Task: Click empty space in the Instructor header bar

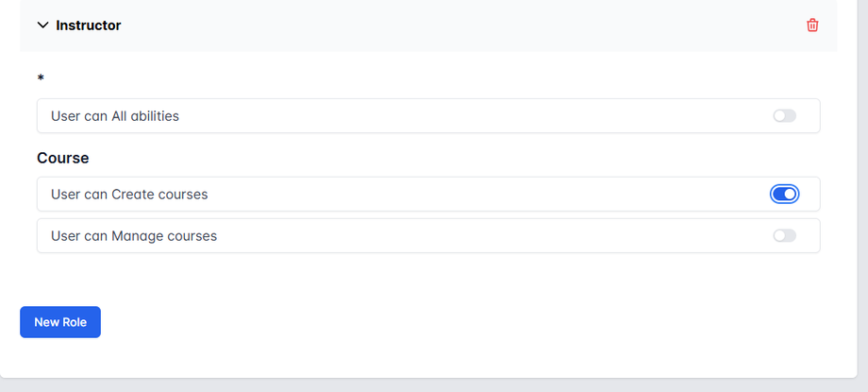Action: 453,26
